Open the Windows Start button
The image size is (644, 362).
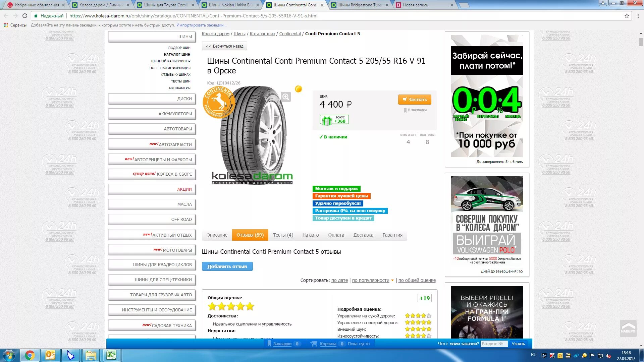(9, 355)
